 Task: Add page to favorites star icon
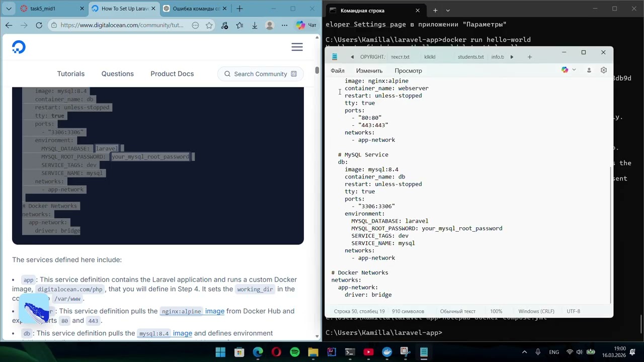pos(209,25)
